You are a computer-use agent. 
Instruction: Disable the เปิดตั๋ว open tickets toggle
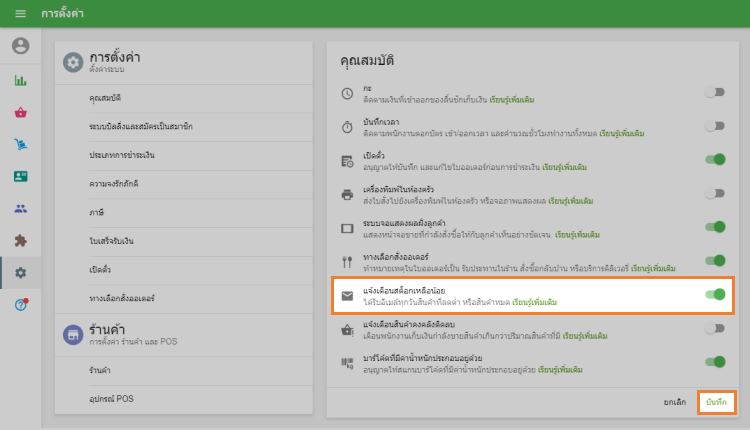click(x=714, y=160)
